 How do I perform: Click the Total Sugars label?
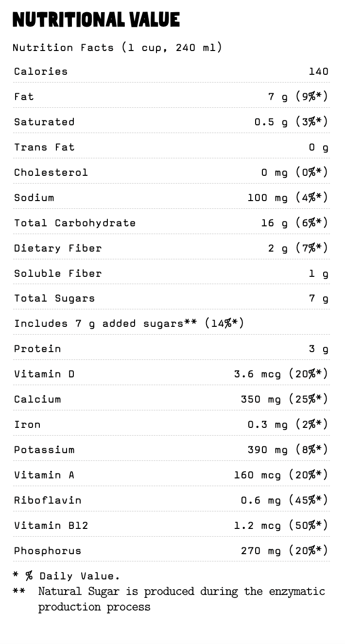[x=54, y=299]
